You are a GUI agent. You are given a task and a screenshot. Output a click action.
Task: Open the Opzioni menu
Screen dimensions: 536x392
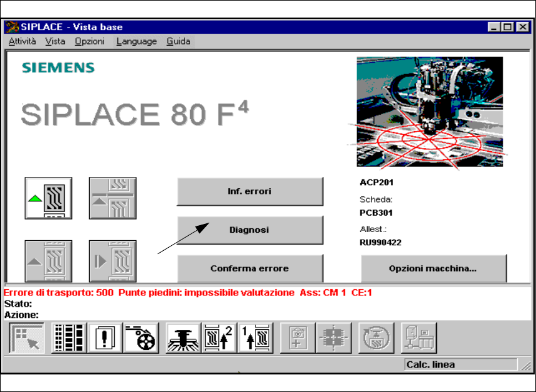click(90, 41)
